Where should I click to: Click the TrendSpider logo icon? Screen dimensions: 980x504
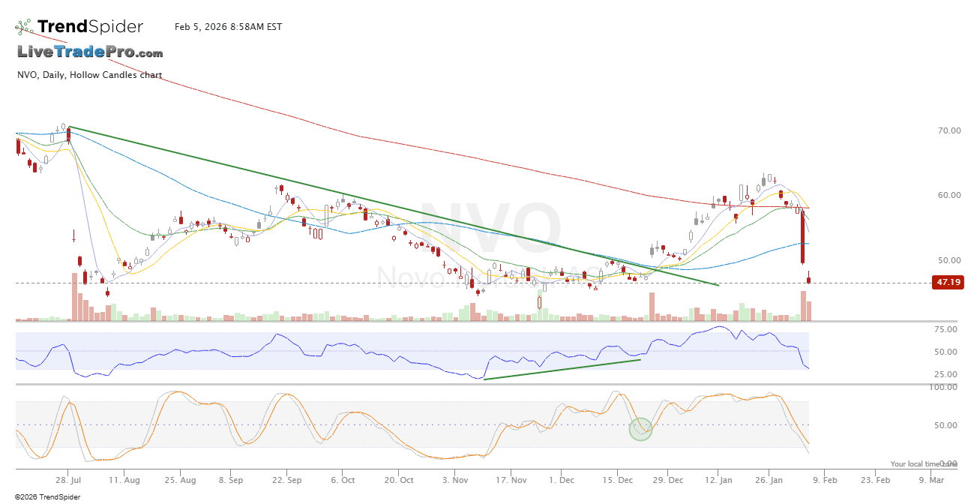[x=24, y=28]
